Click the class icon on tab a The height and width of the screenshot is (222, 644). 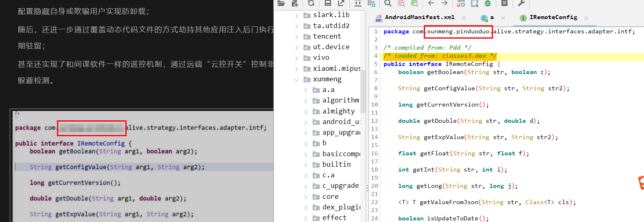pyautogui.click(x=484, y=18)
